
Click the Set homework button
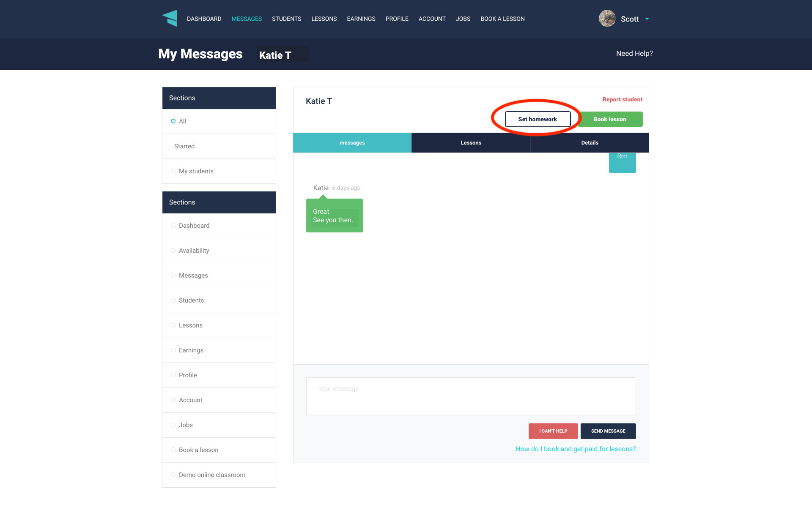tap(538, 119)
